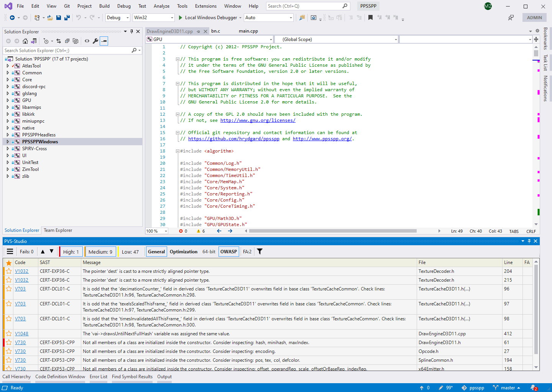
Task: Click the Preview Selected Items icon
Action: pyautogui.click(x=104, y=41)
